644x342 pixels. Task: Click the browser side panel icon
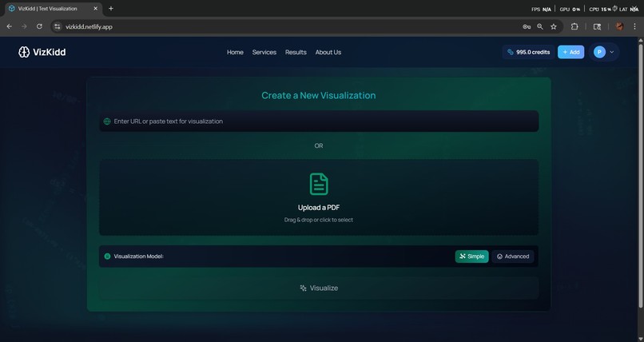point(597,26)
